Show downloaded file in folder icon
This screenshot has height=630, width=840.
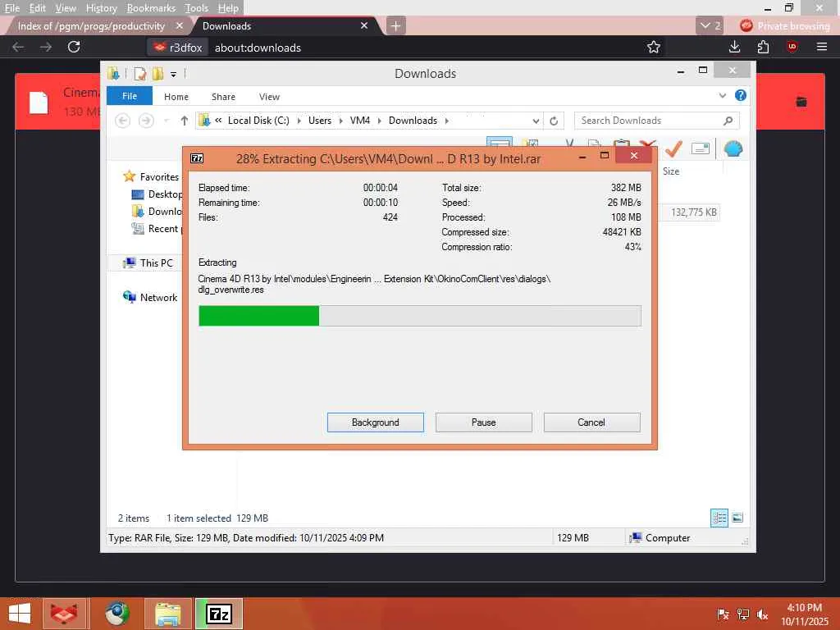[801, 101]
